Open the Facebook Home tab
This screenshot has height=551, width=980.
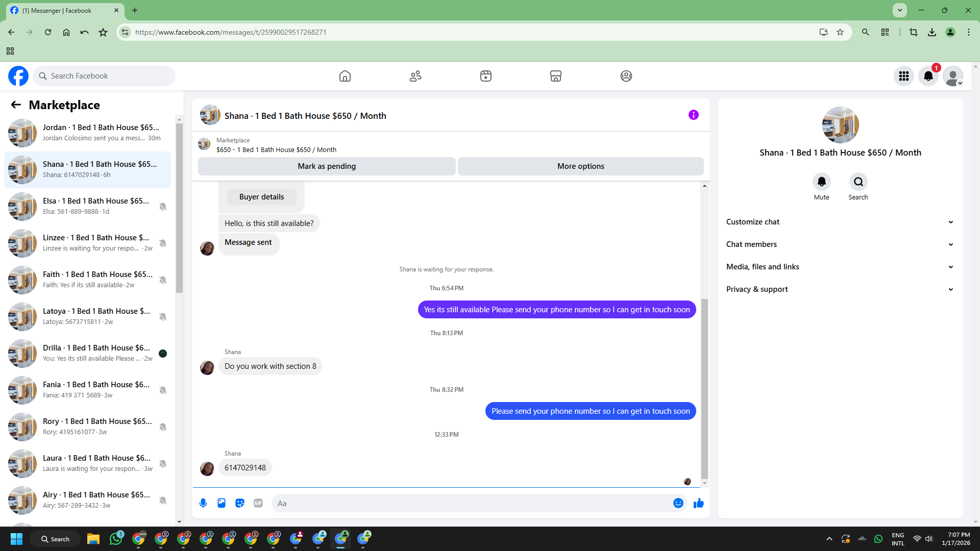(x=345, y=76)
